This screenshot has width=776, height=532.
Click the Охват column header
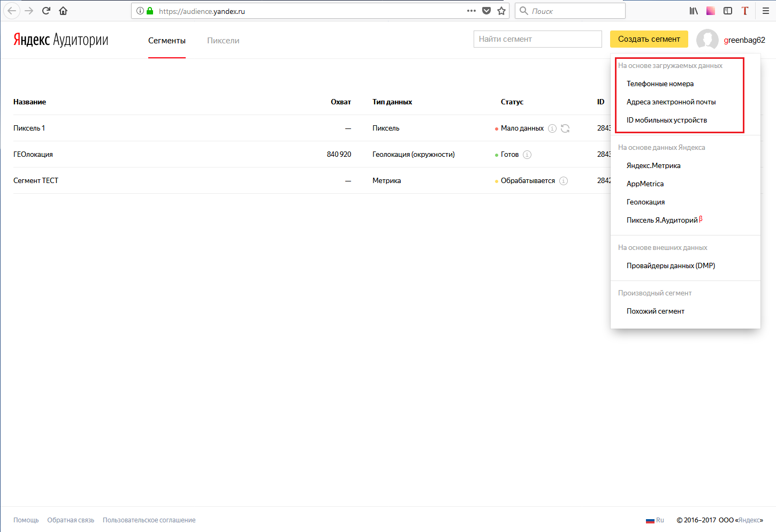pos(341,102)
